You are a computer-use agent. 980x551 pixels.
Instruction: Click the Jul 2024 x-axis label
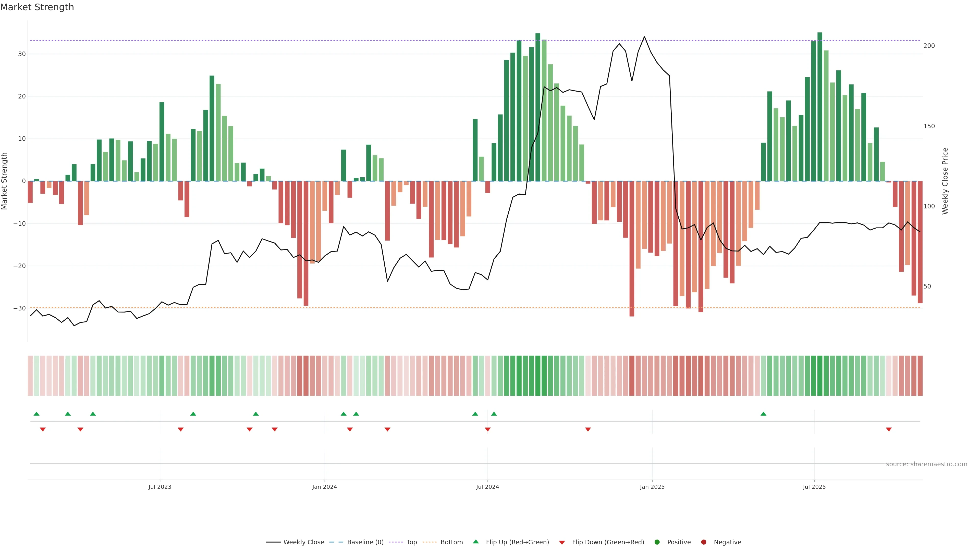(487, 487)
